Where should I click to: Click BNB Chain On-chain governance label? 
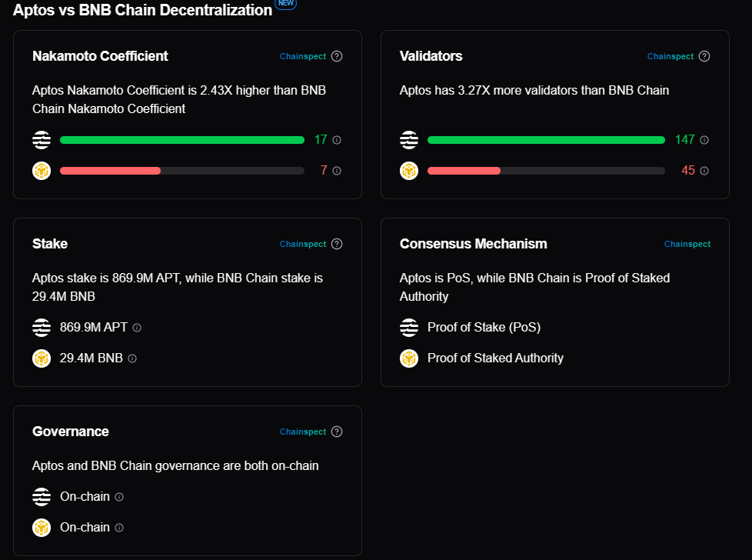tap(85, 528)
